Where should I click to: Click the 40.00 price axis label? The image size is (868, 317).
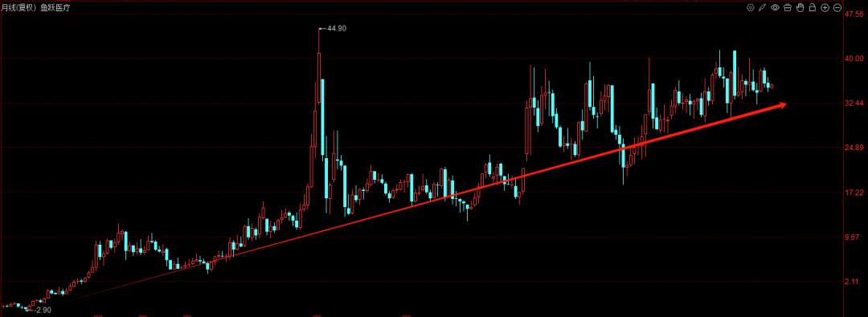pos(853,58)
